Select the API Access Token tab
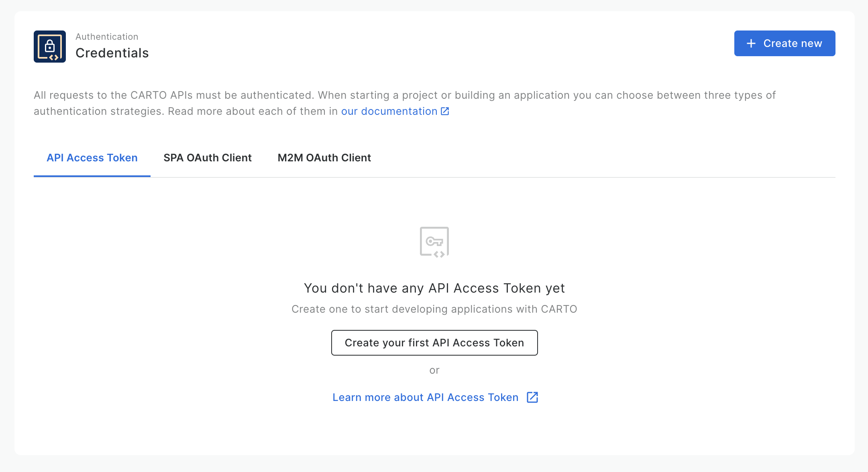 [92, 158]
